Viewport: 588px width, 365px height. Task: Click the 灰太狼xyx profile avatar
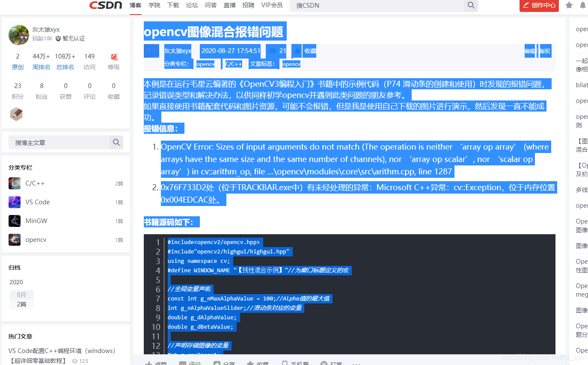click(x=19, y=35)
